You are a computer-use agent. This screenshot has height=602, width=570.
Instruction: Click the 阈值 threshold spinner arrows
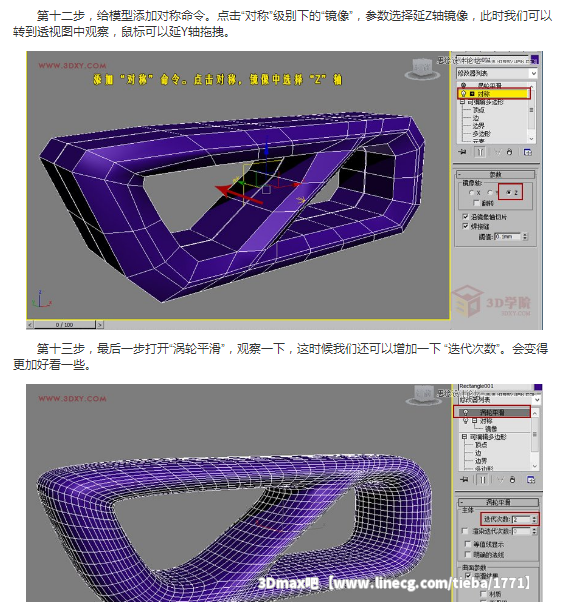coord(525,236)
